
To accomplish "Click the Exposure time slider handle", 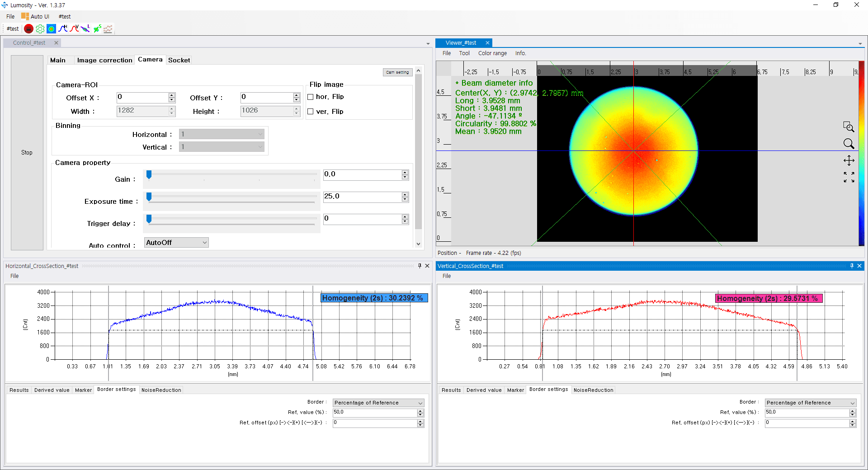I will click(x=149, y=197).
